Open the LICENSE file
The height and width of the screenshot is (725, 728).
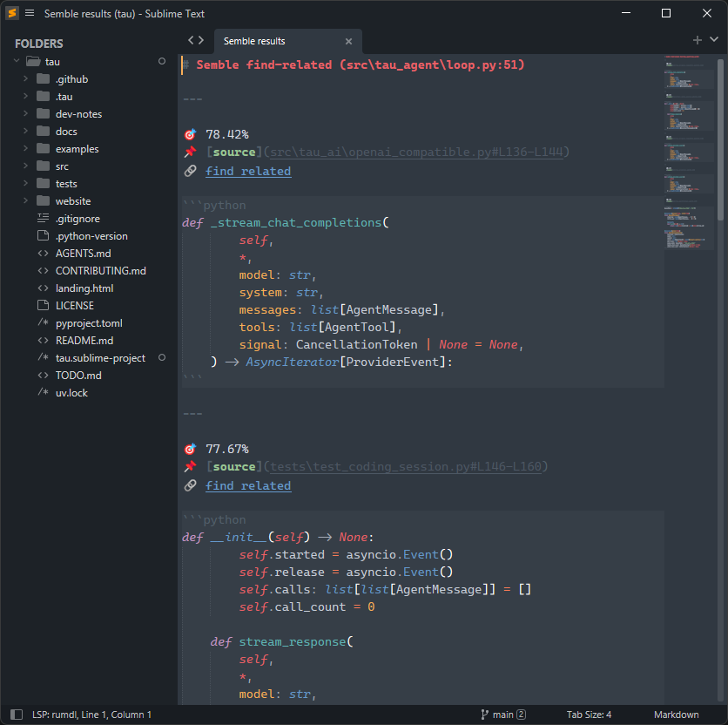74,306
